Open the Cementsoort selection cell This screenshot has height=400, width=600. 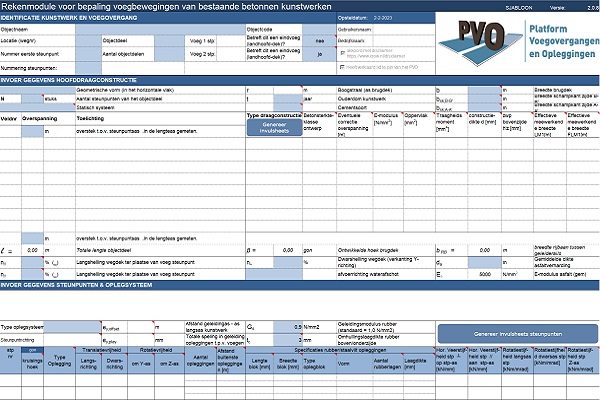[288, 108]
